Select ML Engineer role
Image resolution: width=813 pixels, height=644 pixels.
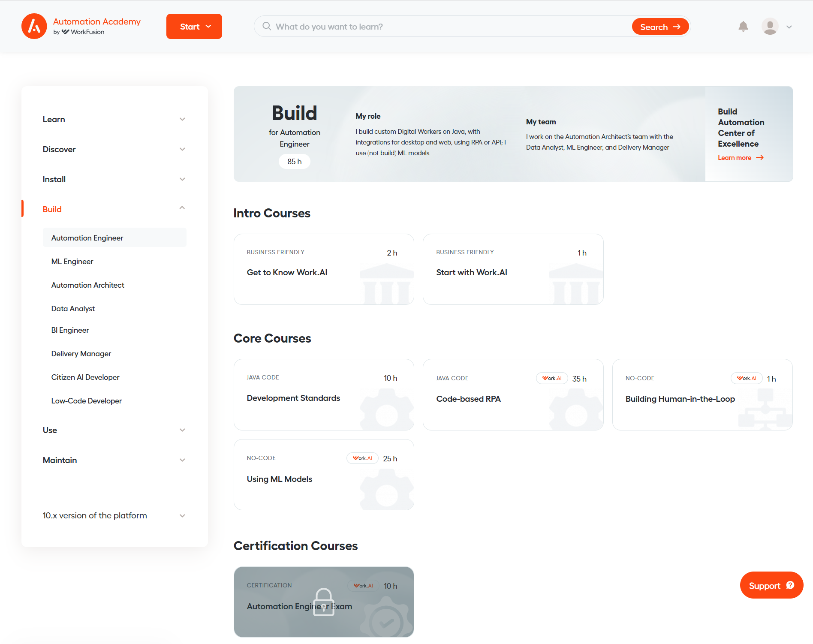pyautogui.click(x=72, y=262)
